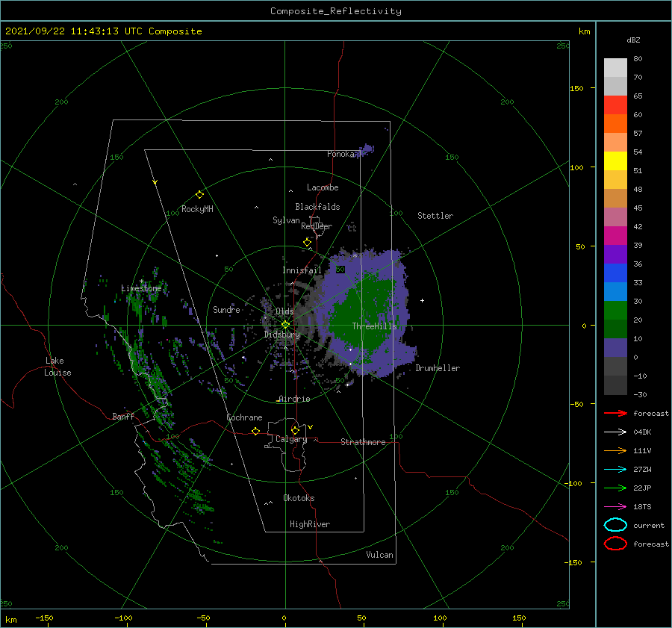This screenshot has height=628, width=672.
Task: Click yellow diamond marker below Cochrane
Action: tap(255, 432)
